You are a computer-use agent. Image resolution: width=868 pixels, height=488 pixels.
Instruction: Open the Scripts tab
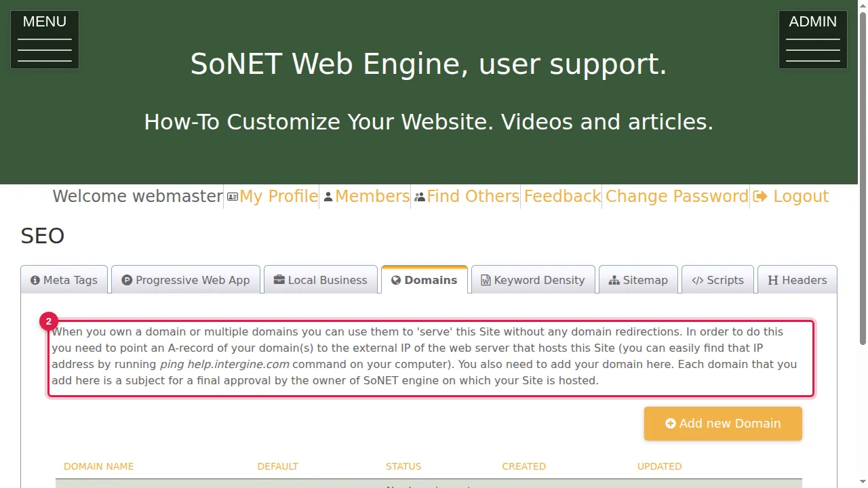[717, 280]
